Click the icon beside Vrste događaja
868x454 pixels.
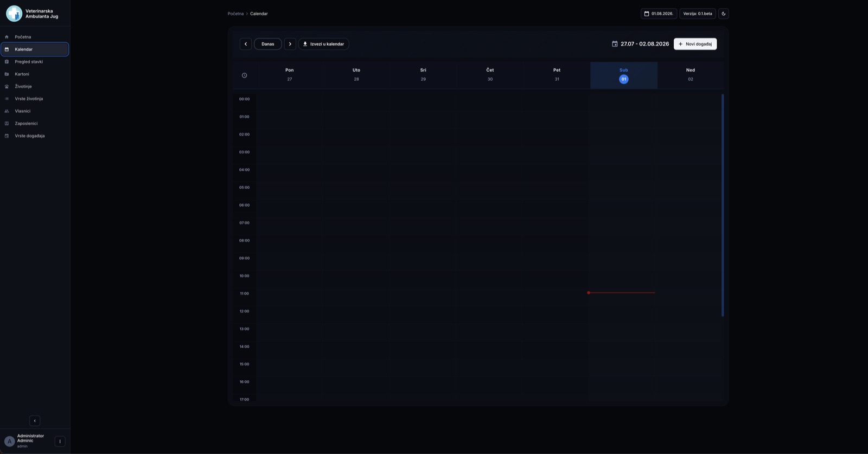[7, 136]
